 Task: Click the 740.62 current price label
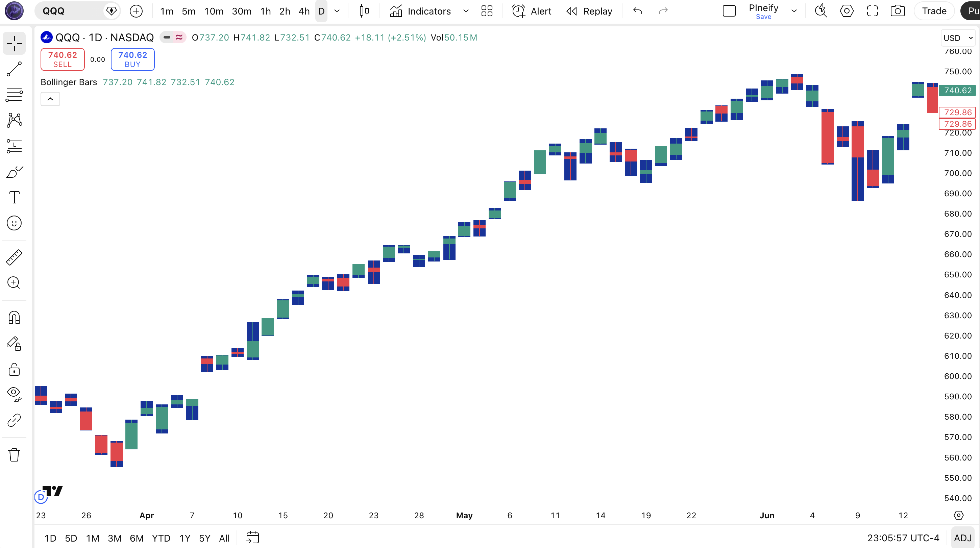coord(958,91)
